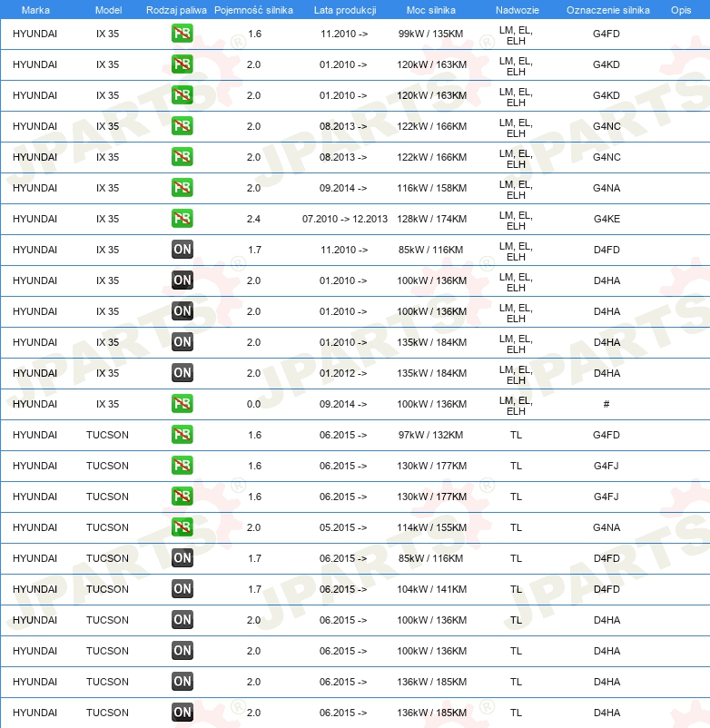Image resolution: width=710 pixels, height=728 pixels.
Task: Click D4FD code in TUCSON 104kW / 141KM row
Action: click(x=606, y=589)
